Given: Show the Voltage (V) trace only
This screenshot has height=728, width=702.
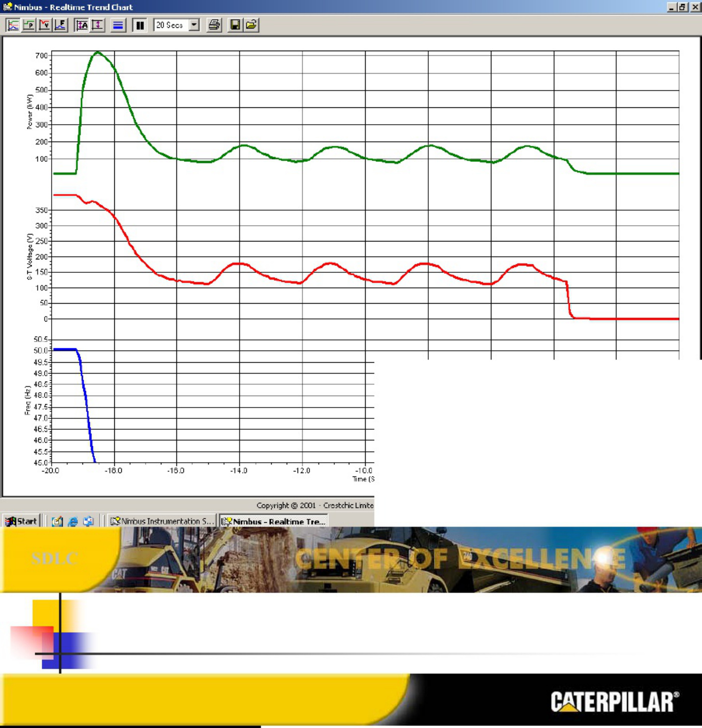Looking at the screenshot, I should [x=45, y=25].
